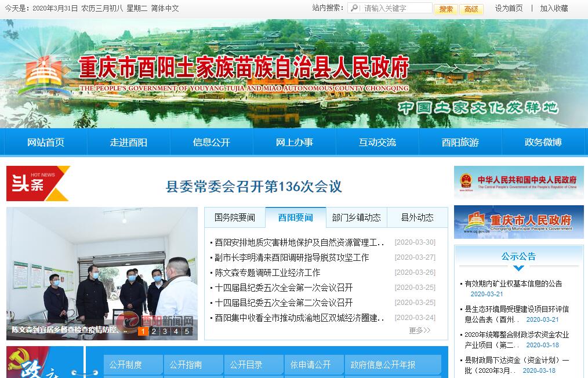Open 高级 advanced search
This screenshot has width=588, height=378.
click(471, 9)
